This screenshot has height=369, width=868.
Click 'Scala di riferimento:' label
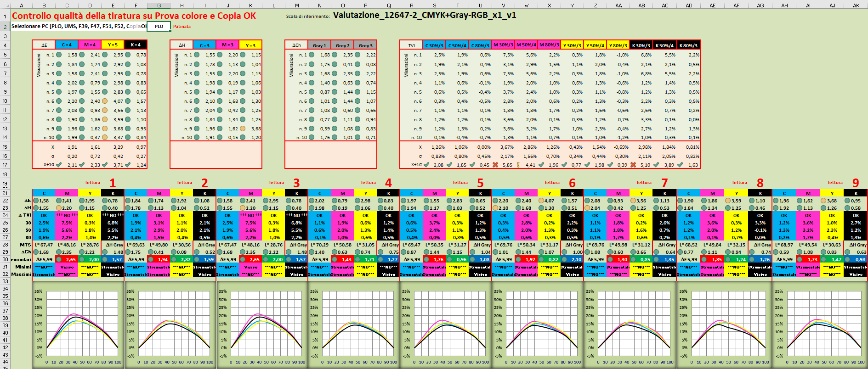click(308, 16)
